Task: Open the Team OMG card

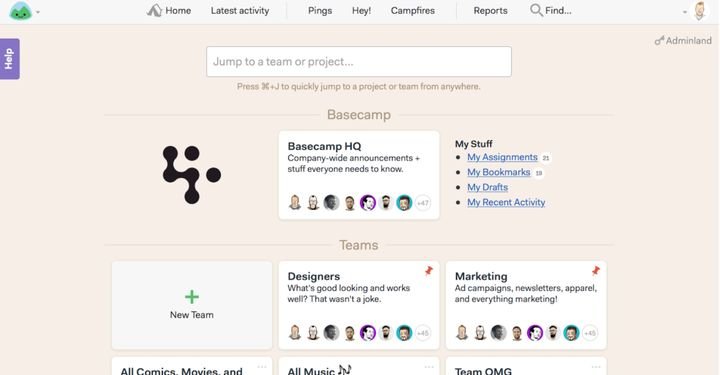Action: point(526,366)
